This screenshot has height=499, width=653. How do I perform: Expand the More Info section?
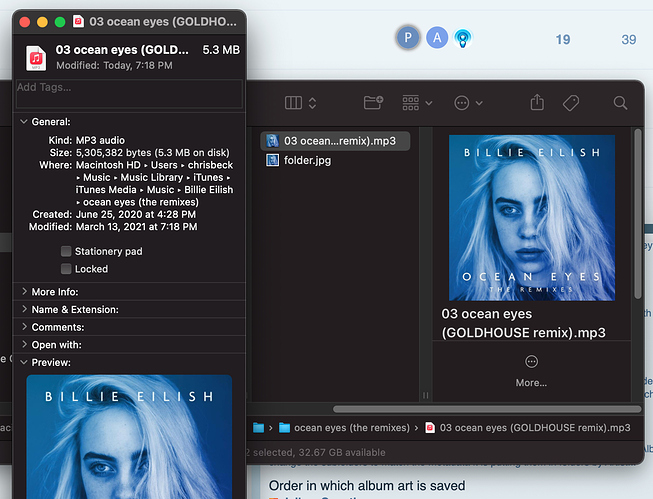coord(24,292)
